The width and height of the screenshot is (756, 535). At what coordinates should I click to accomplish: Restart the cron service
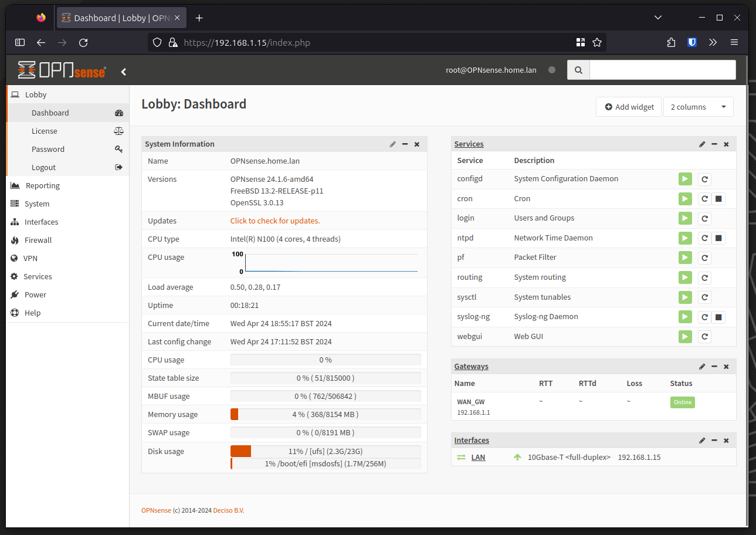[x=704, y=199]
